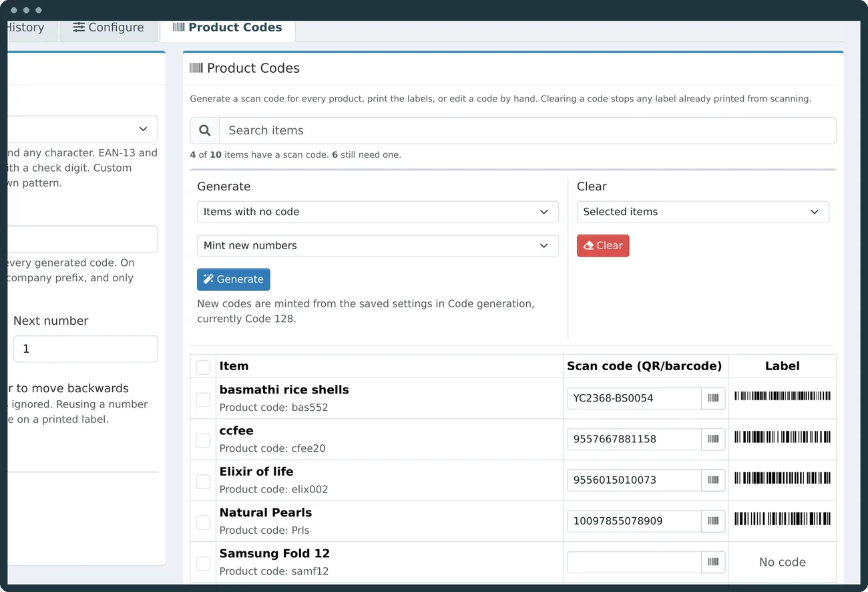The image size is (868, 592).
Task: Click the red Clear button
Action: (603, 245)
